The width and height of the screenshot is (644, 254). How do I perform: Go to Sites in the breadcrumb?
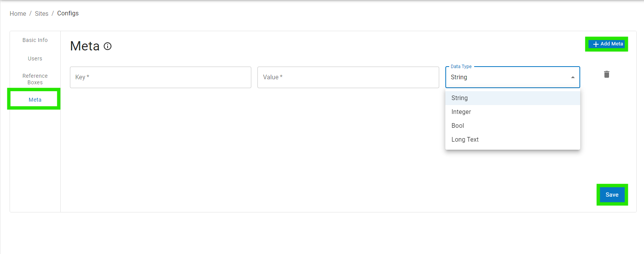click(41, 13)
